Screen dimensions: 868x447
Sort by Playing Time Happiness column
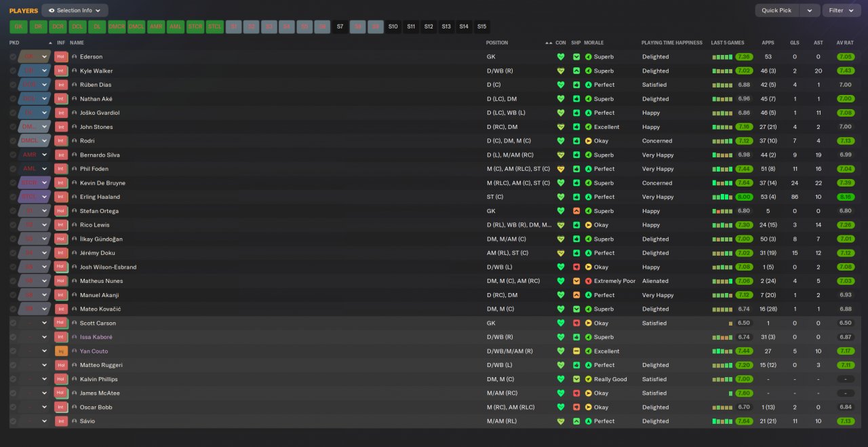[x=672, y=43]
